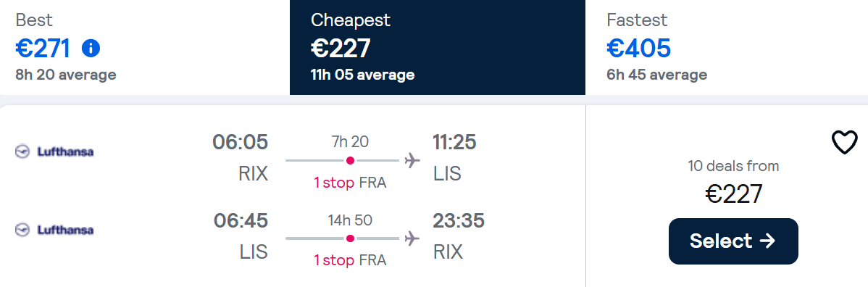This screenshot has height=287, width=868.
Task: Save flight with the heart icon
Action: click(845, 142)
